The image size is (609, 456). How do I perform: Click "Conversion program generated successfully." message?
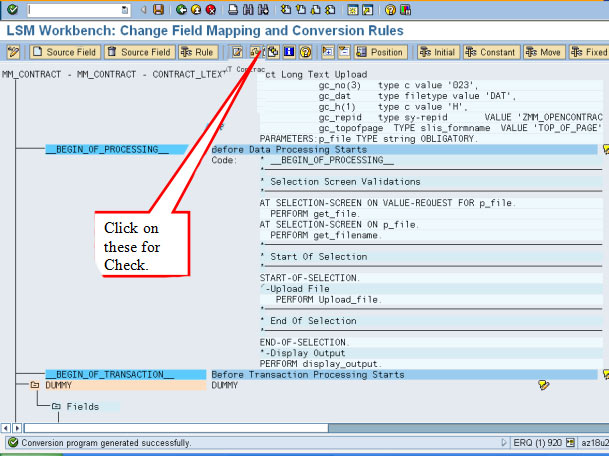coord(106,443)
